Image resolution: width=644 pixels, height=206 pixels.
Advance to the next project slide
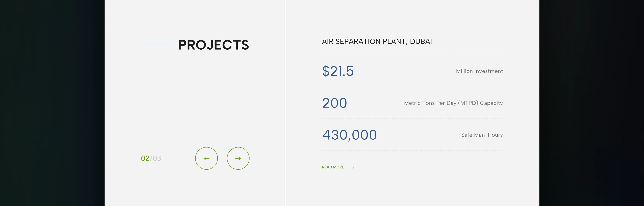point(238,158)
